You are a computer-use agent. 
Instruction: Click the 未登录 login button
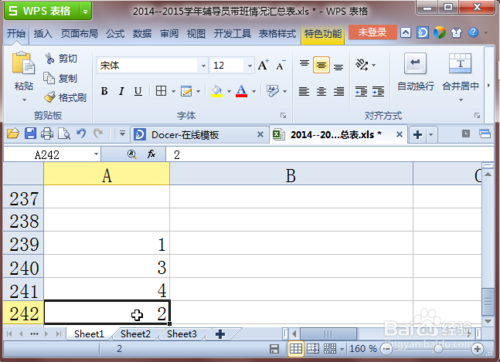point(372,32)
